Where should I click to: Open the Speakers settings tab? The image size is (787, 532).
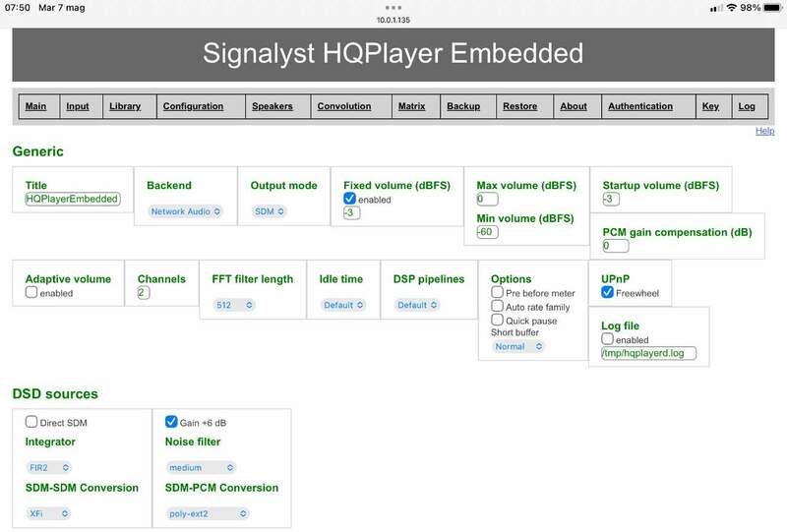click(x=272, y=106)
